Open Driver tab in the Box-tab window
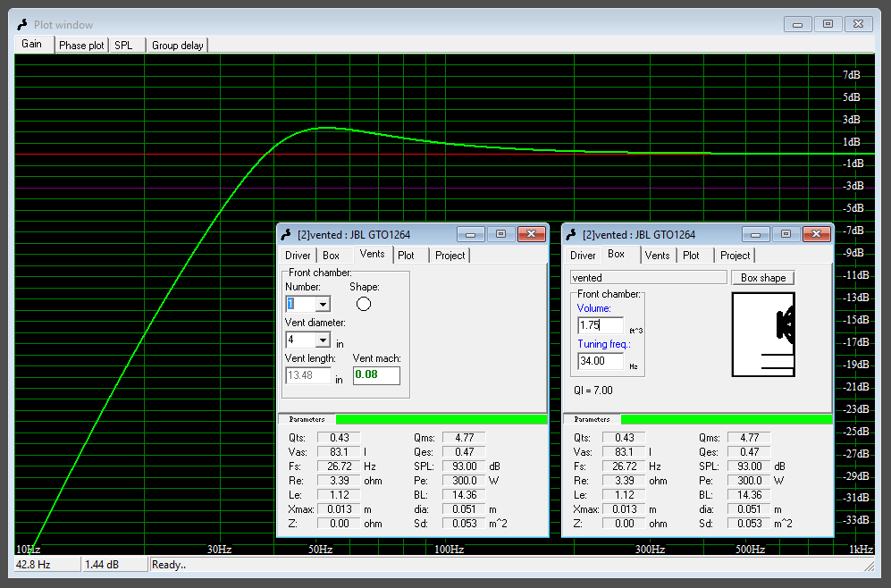This screenshot has height=588, width=891. 583,256
